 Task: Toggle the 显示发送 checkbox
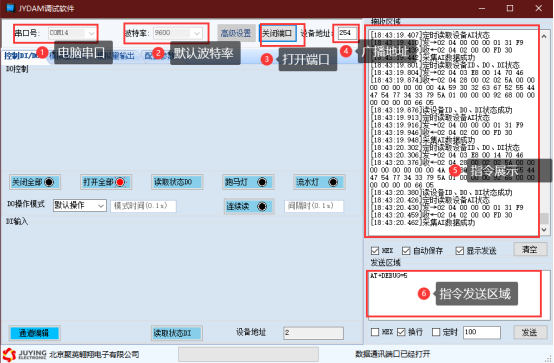coord(459,251)
